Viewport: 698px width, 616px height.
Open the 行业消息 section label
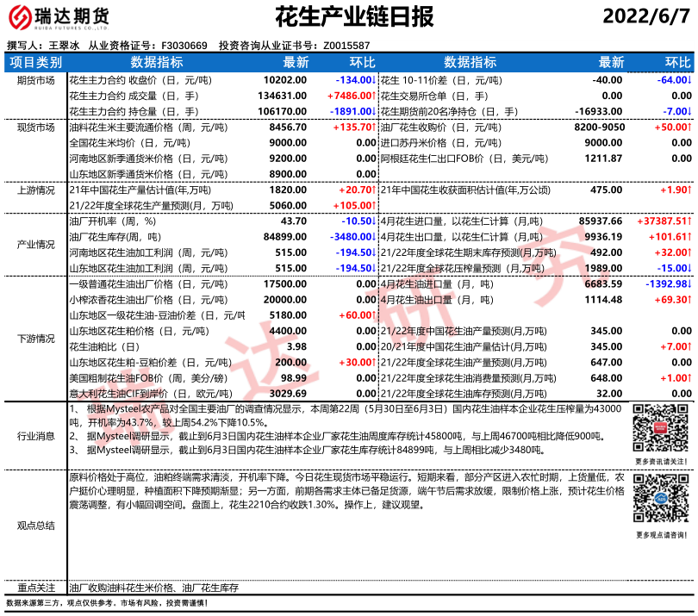tap(35, 436)
